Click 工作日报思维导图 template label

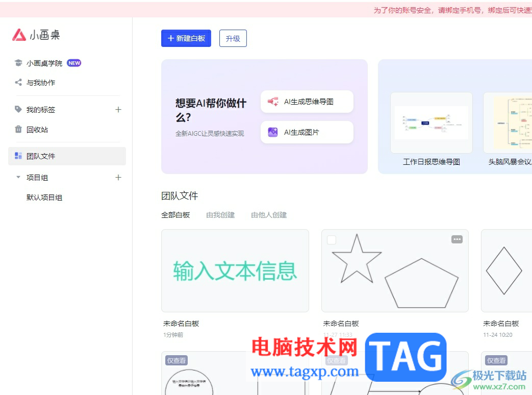431,162
